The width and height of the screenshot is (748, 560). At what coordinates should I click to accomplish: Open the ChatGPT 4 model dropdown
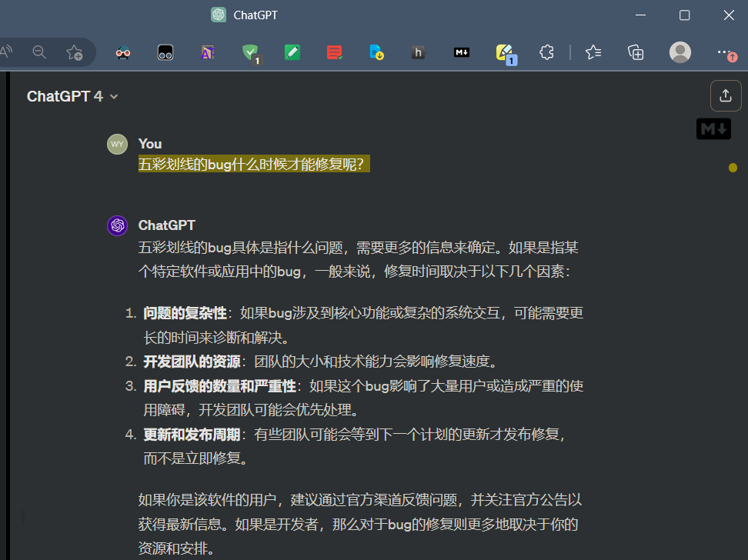pos(72,96)
